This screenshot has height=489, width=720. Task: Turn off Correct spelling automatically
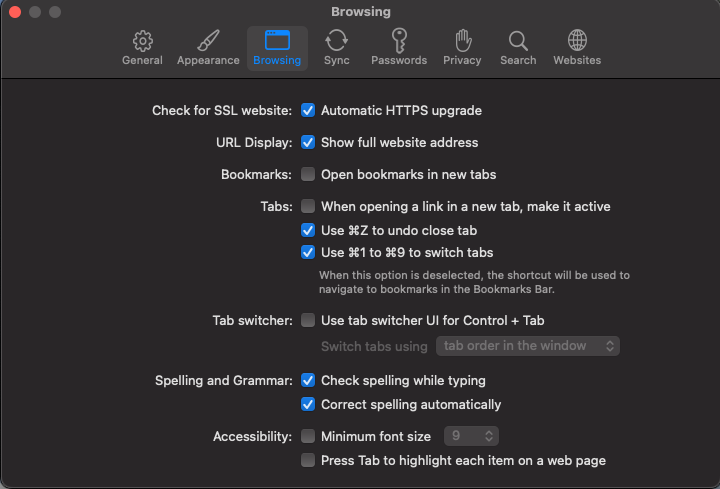(x=309, y=404)
